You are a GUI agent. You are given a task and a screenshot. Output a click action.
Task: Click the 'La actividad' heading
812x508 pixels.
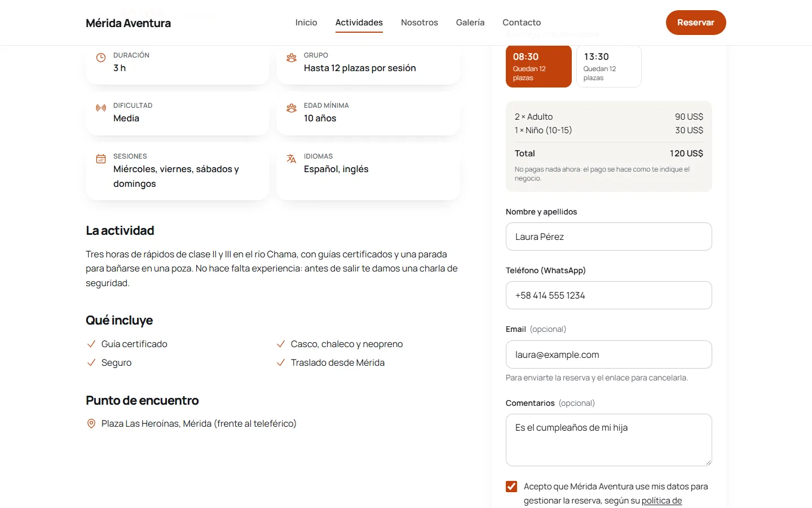120,230
